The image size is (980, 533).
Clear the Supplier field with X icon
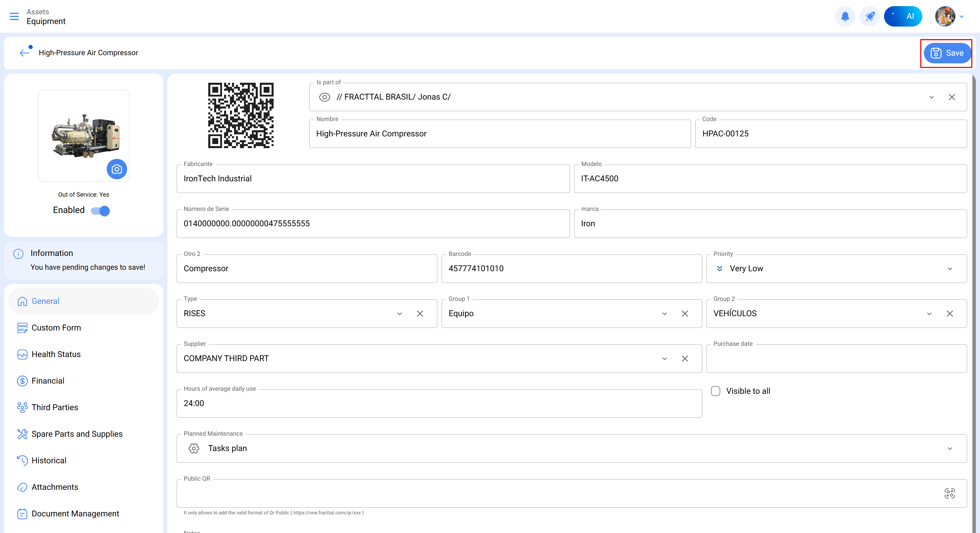click(685, 359)
